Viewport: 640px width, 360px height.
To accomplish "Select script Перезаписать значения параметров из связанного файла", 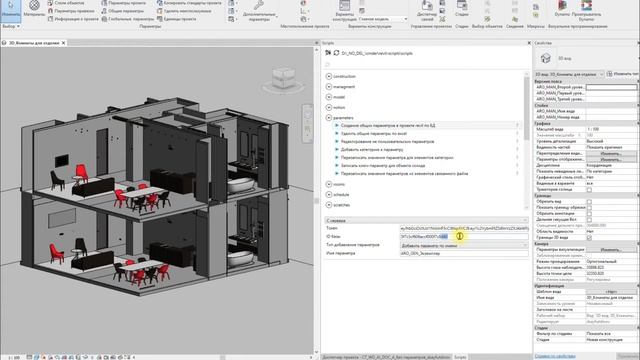I will click(404, 173).
